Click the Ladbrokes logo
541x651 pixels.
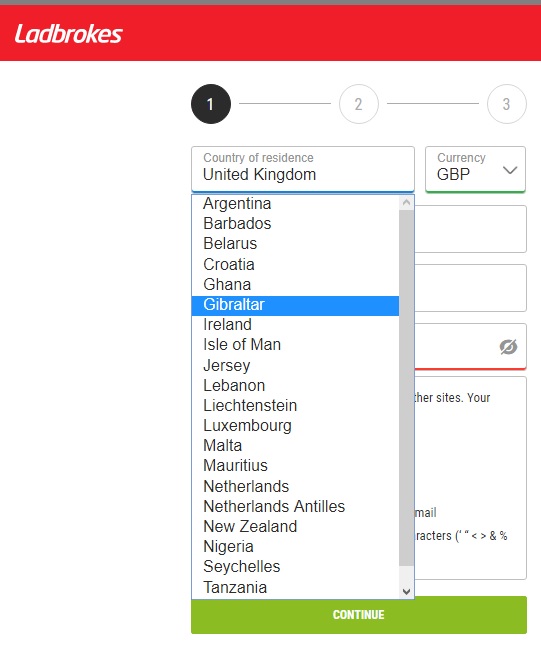(69, 34)
